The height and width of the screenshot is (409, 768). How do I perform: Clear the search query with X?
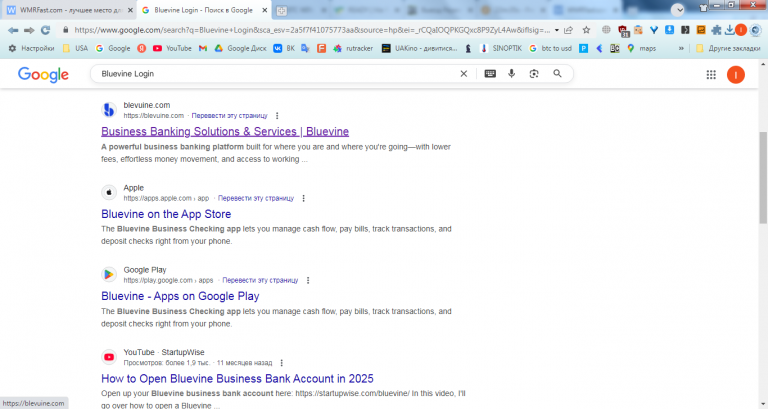[x=464, y=73]
